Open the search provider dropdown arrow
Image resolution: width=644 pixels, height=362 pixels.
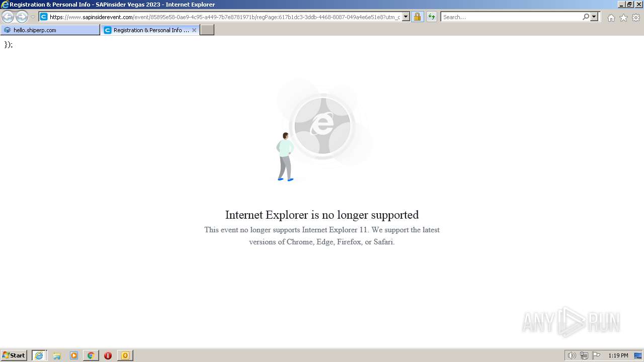point(594,17)
